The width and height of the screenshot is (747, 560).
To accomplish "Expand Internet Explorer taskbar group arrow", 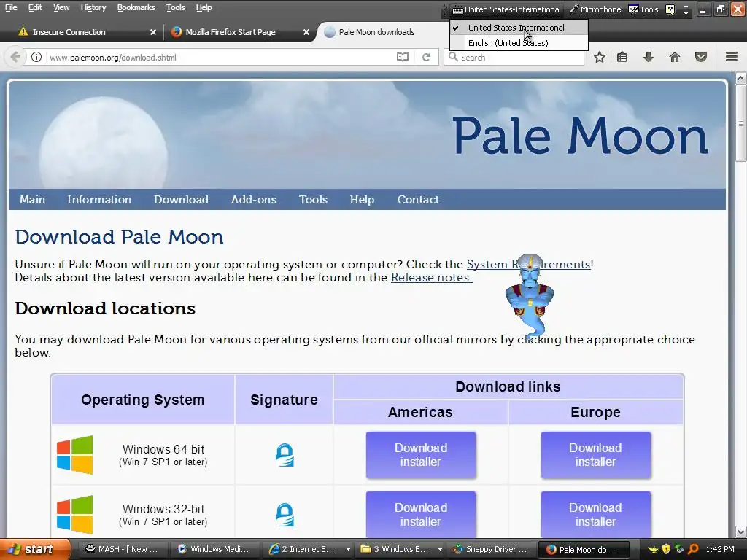I will tap(348, 550).
